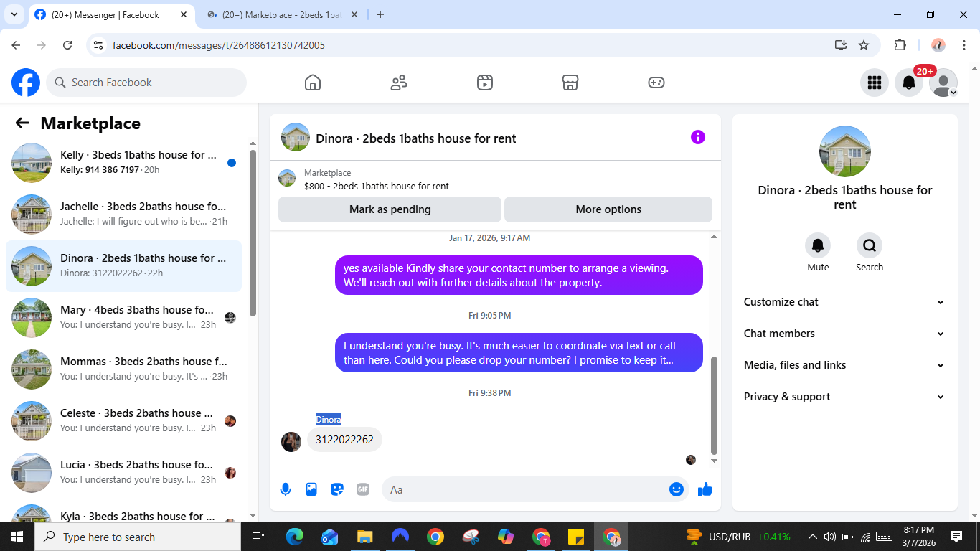The height and width of the screenshot is (551, 980).
Task: Click the chat messages scrollbar
Action: click(x=714, y=405)
